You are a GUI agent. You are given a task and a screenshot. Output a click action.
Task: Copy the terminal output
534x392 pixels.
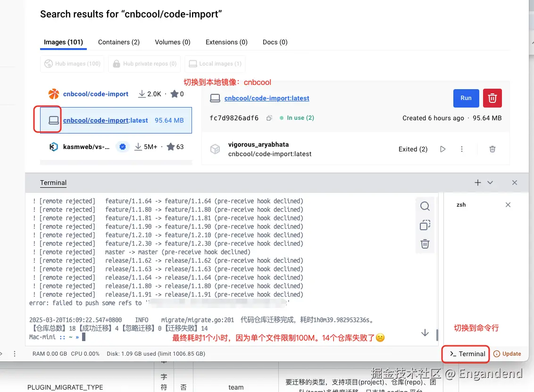(x=425, y=225)
